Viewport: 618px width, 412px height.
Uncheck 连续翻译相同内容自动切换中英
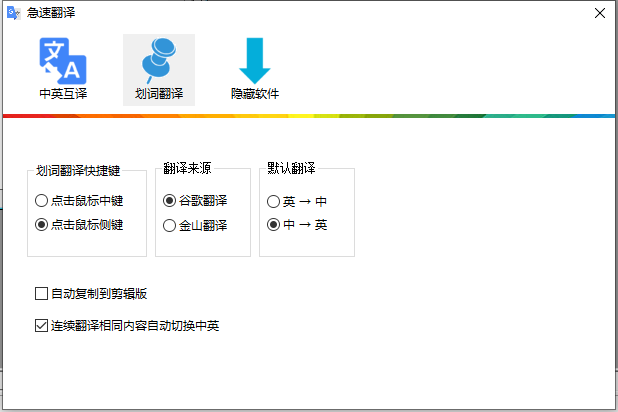pyautogui.click(x=41, y=325)
